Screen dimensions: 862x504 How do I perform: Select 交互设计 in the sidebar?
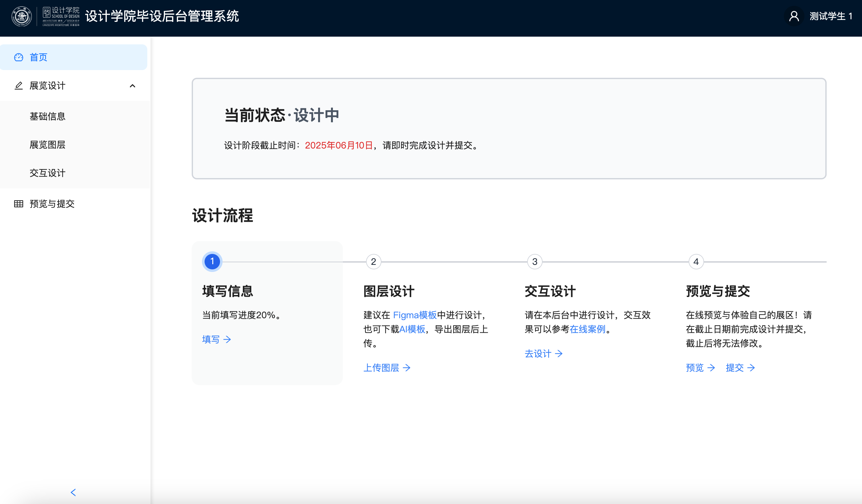47,173
